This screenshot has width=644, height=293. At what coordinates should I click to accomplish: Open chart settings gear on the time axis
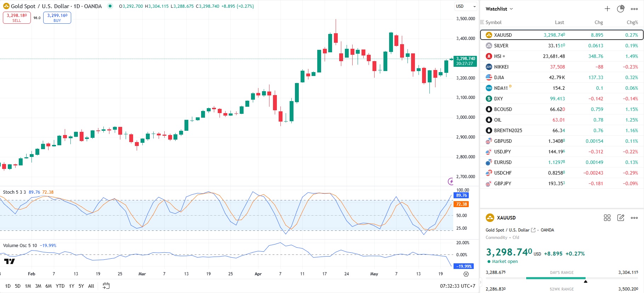click(466, 274)
